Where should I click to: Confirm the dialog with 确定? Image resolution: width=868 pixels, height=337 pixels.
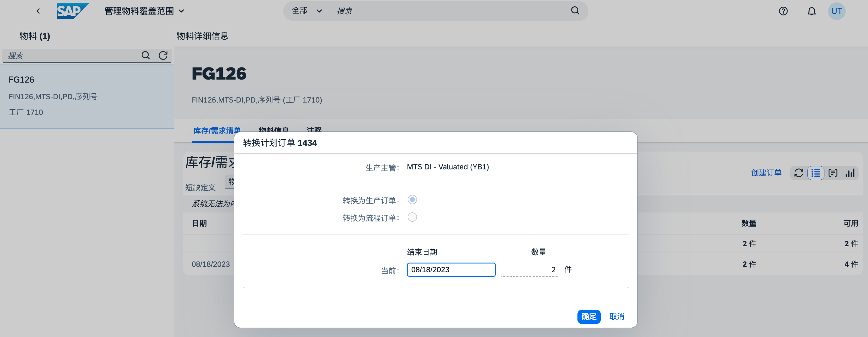click(589, 316)
